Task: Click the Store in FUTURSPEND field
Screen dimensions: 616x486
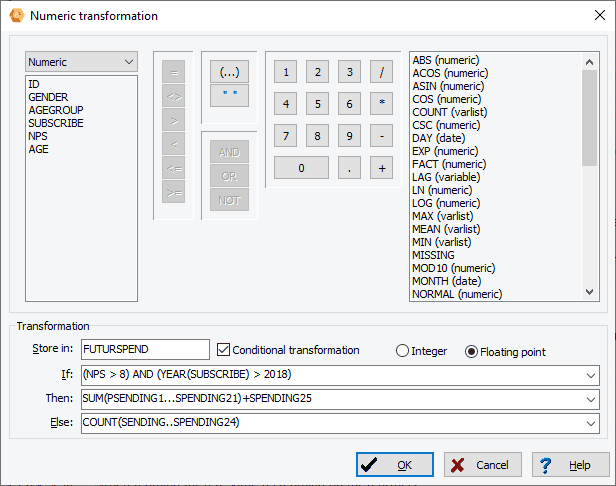Action: pyautogui.click(x=145, y=350)
